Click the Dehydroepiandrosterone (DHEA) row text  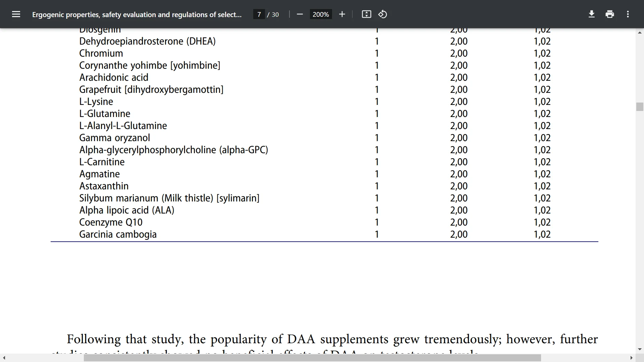(148, 42)
